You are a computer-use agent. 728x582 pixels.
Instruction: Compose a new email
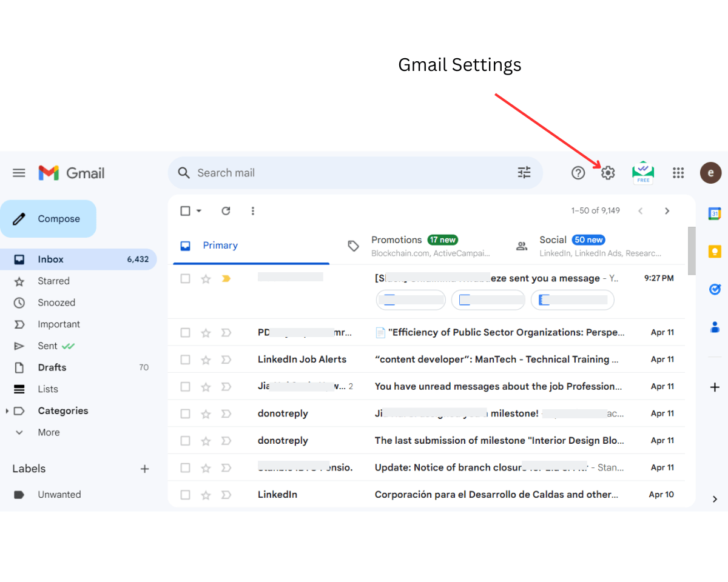[48, 219]
